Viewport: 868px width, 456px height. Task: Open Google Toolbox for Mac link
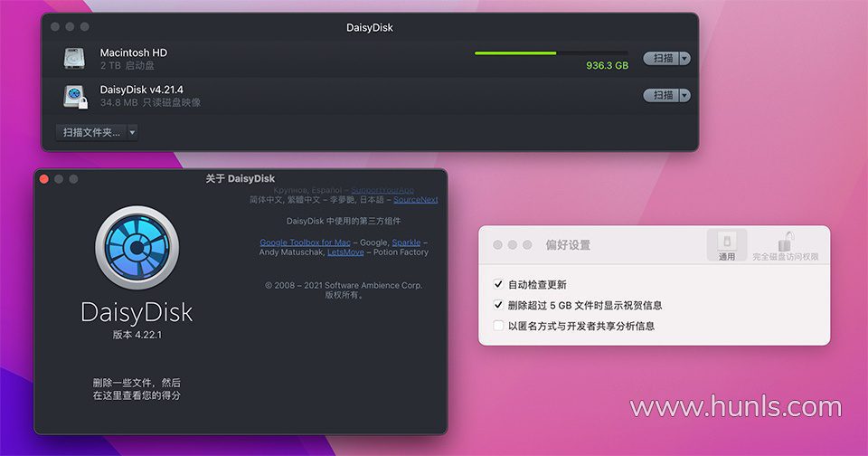[305, 242]
